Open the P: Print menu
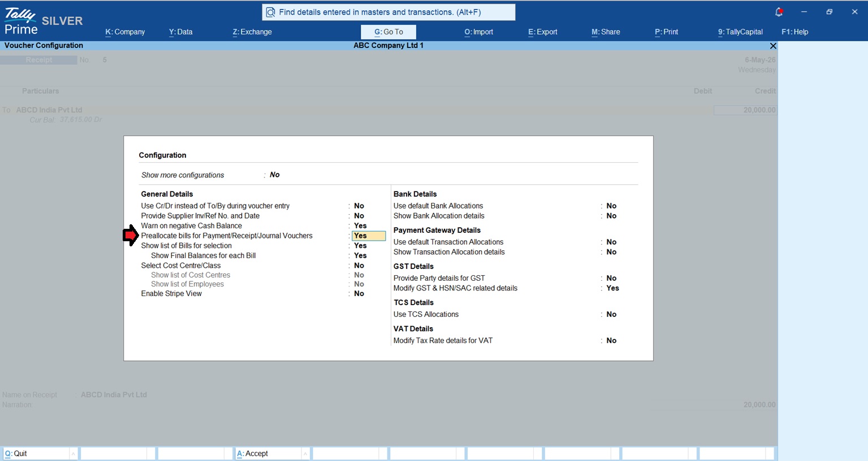This screenshot has width=868, height=461. (x=666, y=32)
